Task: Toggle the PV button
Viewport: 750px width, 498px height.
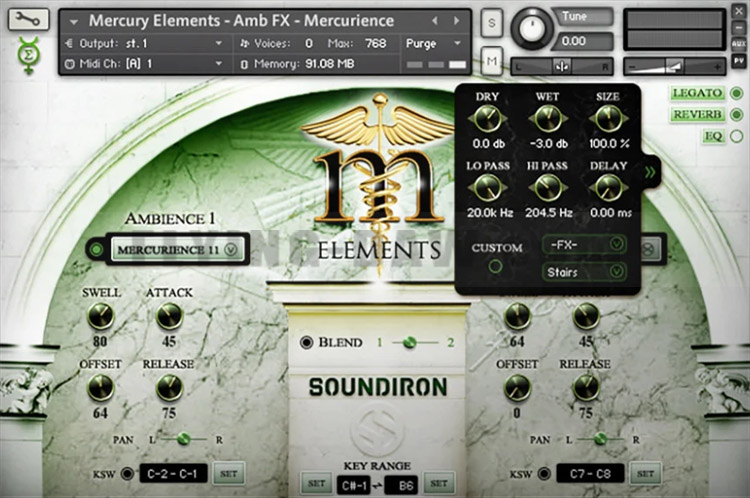Action: [x=739, y=61]
